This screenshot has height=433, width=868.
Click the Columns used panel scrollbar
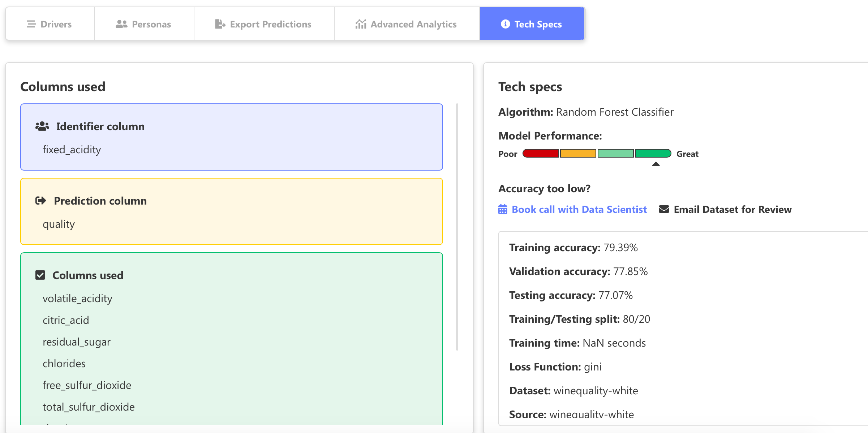point(457,227)
